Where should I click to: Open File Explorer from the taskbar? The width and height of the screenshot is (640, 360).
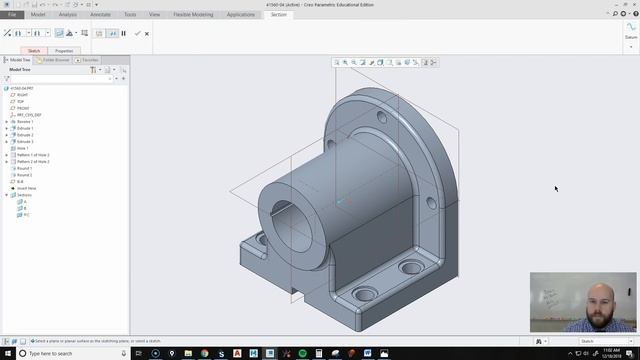point(188,353)
